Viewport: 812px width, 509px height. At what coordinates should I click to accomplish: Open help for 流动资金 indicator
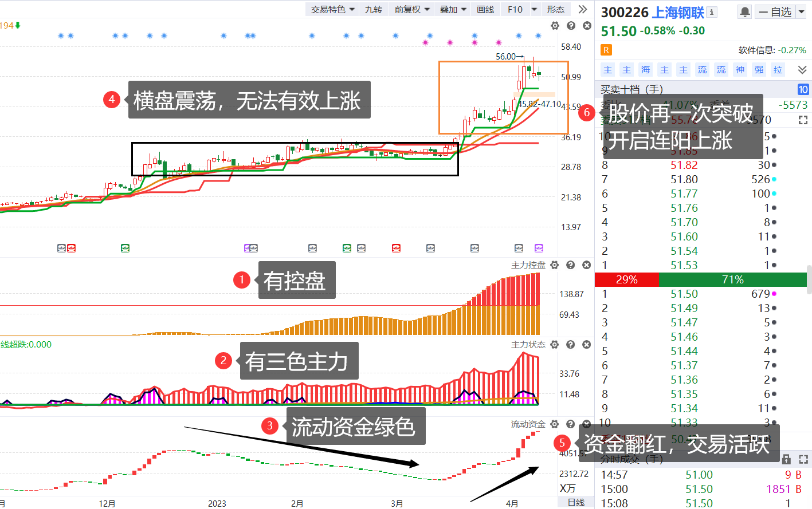[570, 424]
